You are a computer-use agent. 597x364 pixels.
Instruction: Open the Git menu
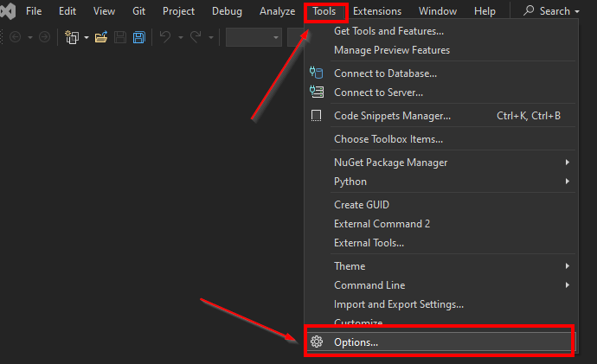click(x=138, y=11)
